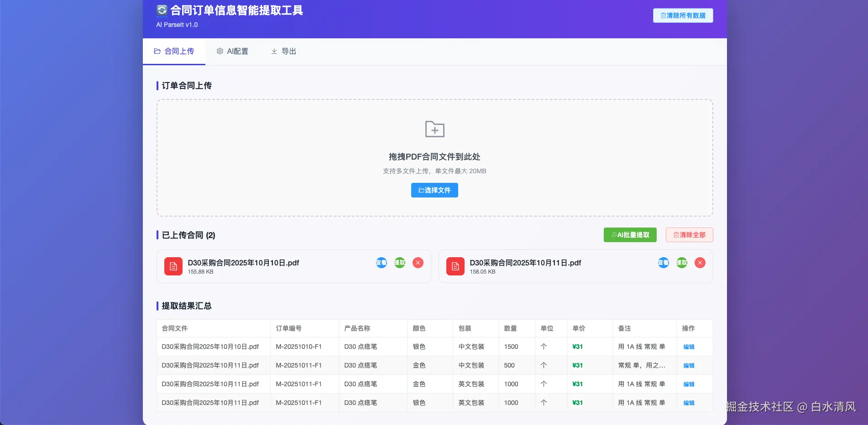Extract the 10月11日 contract card with green 提取 icon
The width and height of the screenshot is (868, 425).
682,263
